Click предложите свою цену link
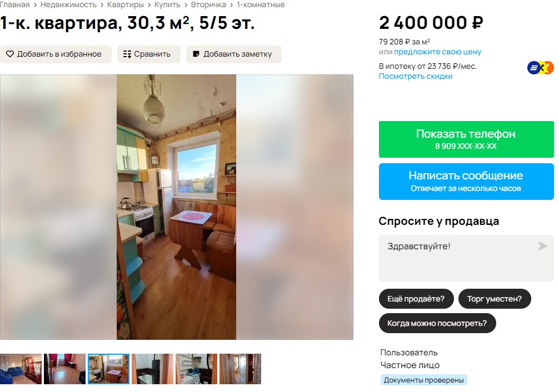This screenshot has width=559, height=392. click(437, 52)
